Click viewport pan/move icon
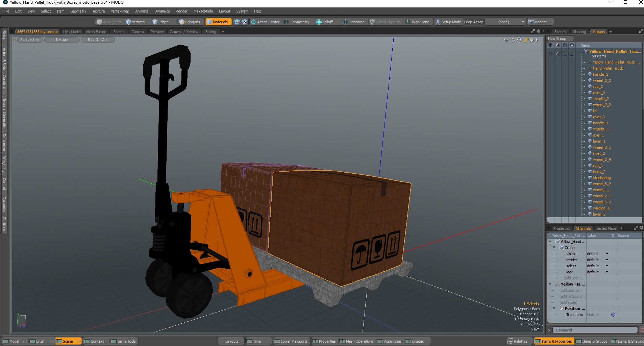 [x=506, y=40]
